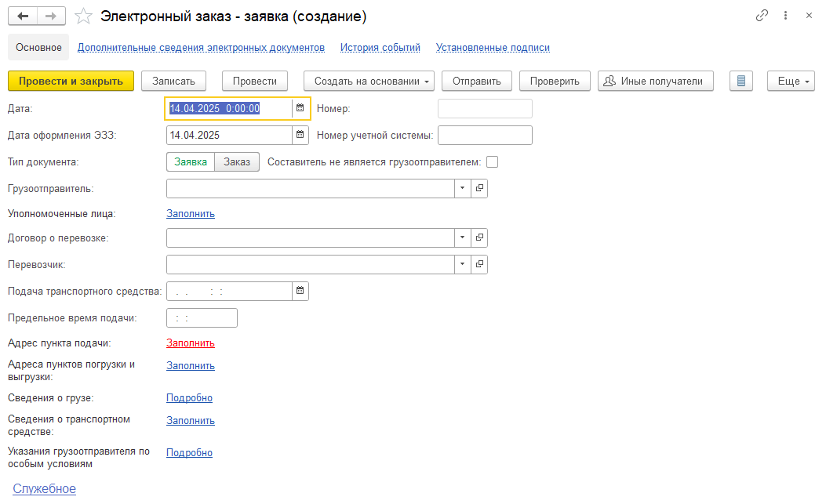Click Заполнить for Сведения о транспортном средстве
The width and height of the screenshot is (826, 504).
190,420
